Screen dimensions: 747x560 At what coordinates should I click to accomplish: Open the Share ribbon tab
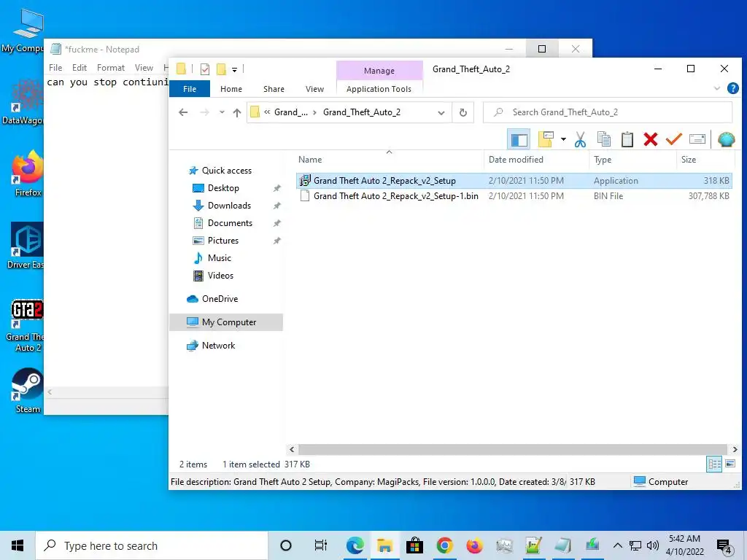274,89
